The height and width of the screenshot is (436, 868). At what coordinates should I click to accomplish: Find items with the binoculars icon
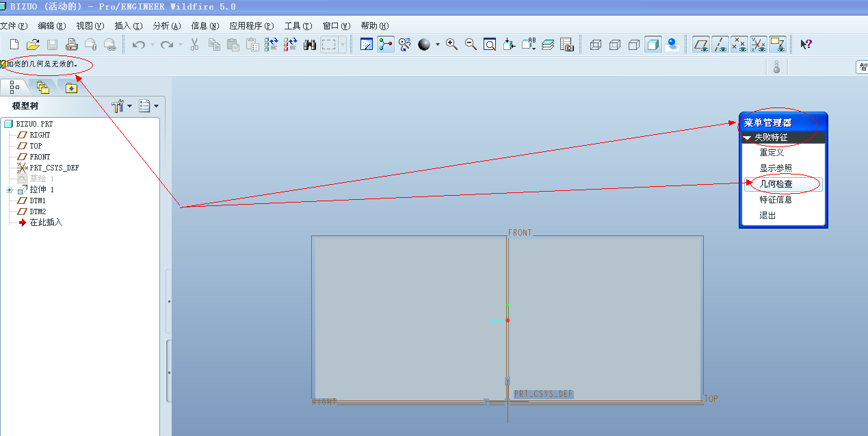click(310, 44)
